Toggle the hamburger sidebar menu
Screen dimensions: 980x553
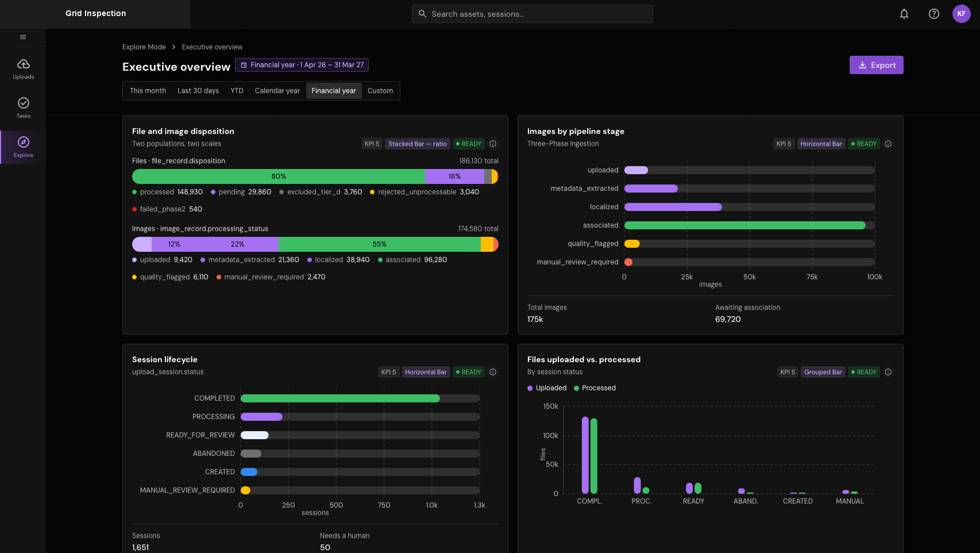(x=23, y=37)
